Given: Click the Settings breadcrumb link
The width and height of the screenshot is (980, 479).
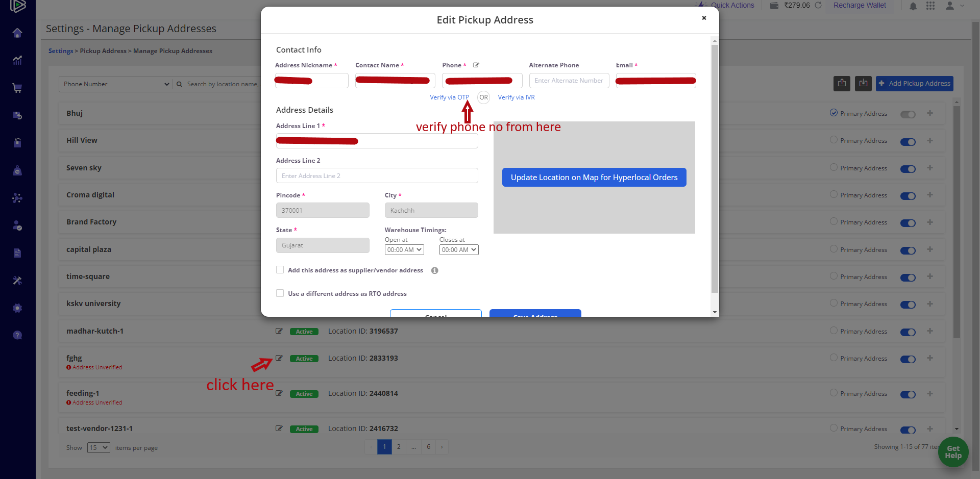Looking at the screenshot, I should (61, 51).
